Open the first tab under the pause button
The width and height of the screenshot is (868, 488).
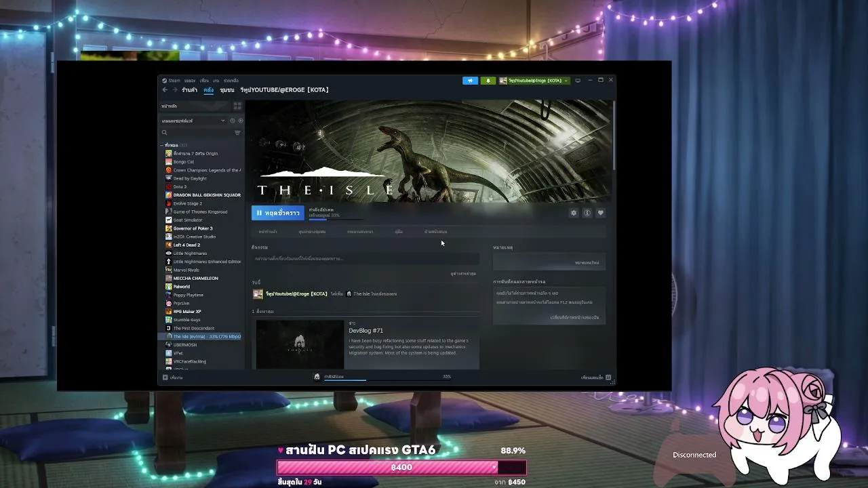pyautogui.click(x=268, y=232)
